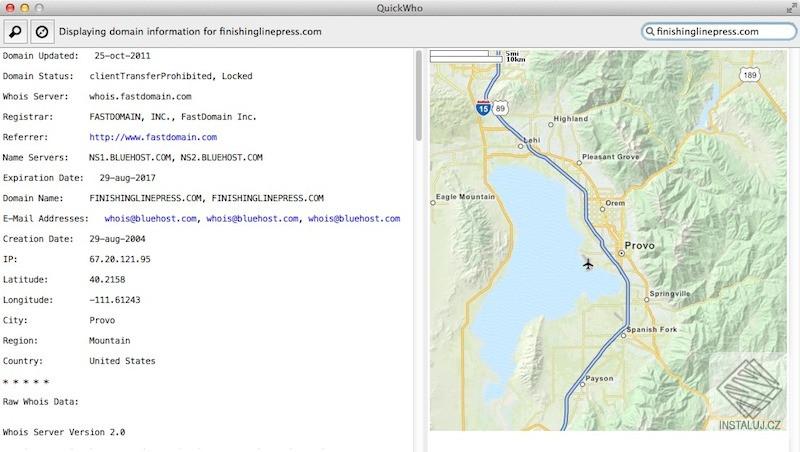Image resolution: width=800 pixels, height=452 pixels.
Task: Click the airplane location marker on map
Action: coord(587,264)
